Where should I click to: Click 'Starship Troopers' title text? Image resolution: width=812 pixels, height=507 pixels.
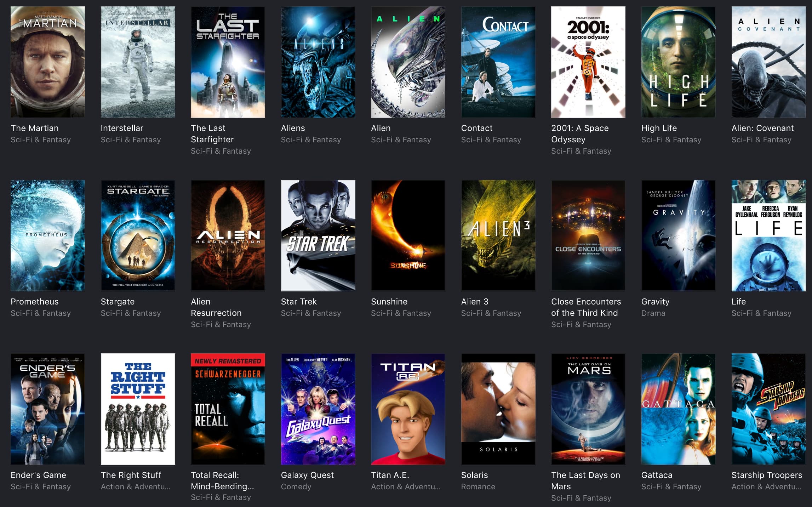tap(767, 475)
